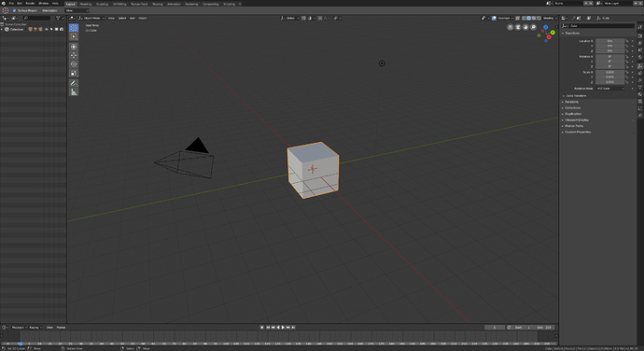
Task: Select the Rotate tool in the left toolbar
Action: [74, 64]
